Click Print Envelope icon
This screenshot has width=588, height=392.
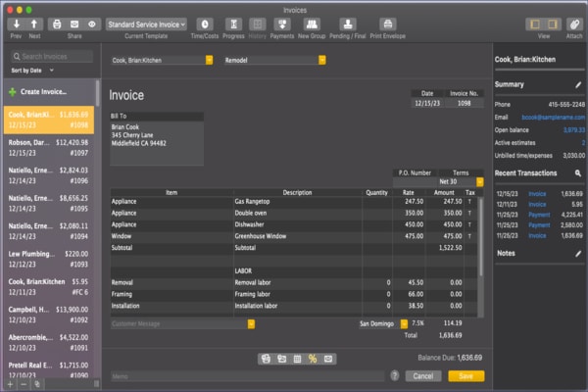[388, 24]
